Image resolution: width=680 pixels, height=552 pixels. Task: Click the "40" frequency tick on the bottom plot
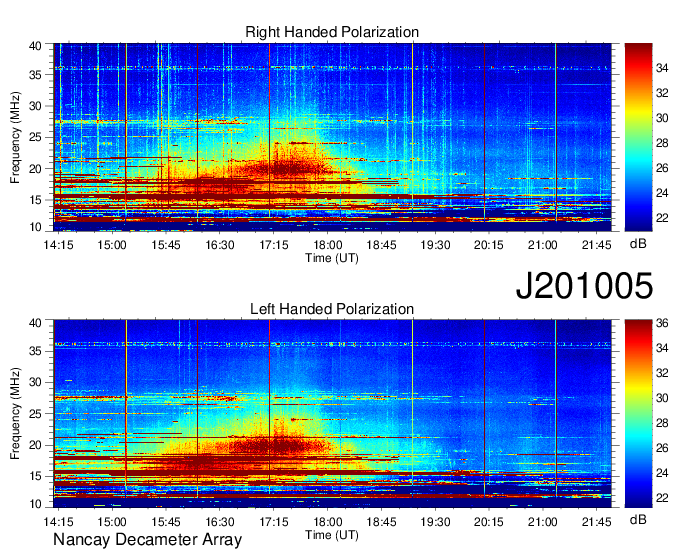click(x=35, y=323)
